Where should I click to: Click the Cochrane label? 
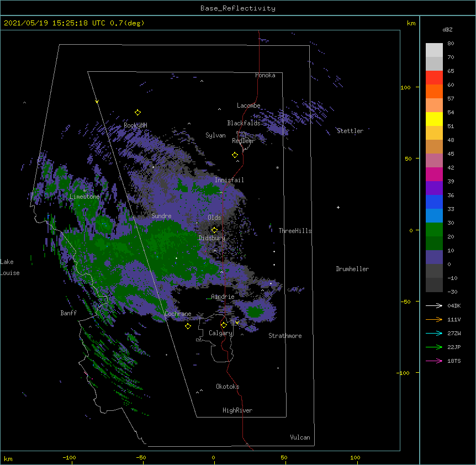click(178, 314)
